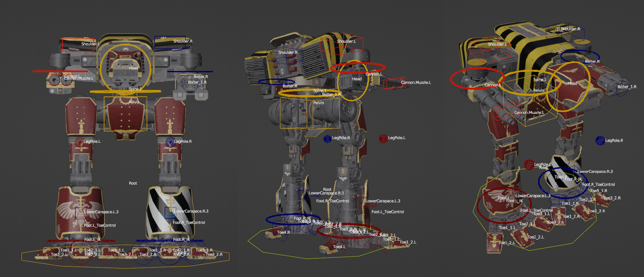Viewport: 644px width, 277px height.
Task: Click the Bolter.R label in right view
Action: pos(592,61)
